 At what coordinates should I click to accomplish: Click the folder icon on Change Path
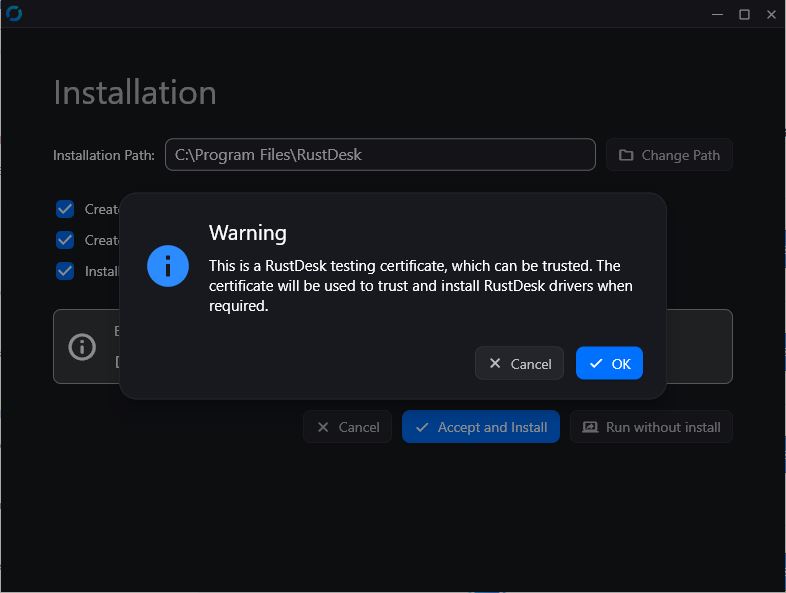pyautogui.click(x=626, y=155)
